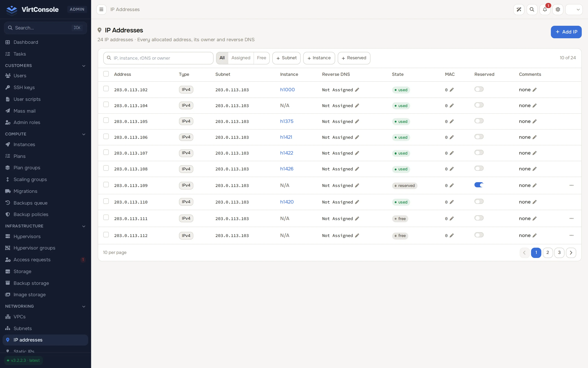Select the All filter tab
This screenshot has width=588, height=368.
tap(222, 58)
